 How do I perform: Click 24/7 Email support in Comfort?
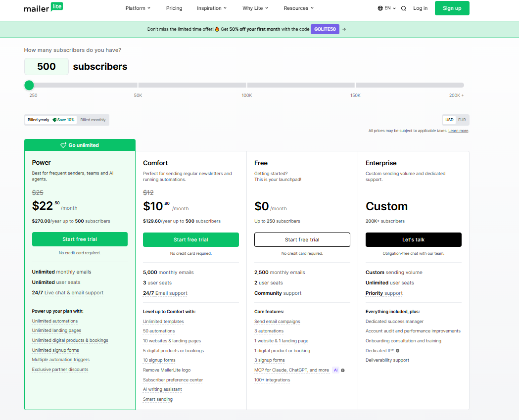click(165, 293)
